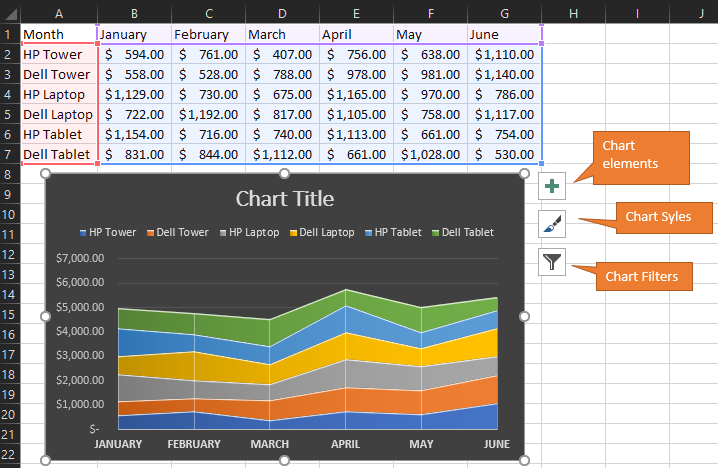Click the $7,000.00 vertical axis label
This screenshot has height=468, width=718.
click(80, 258)
